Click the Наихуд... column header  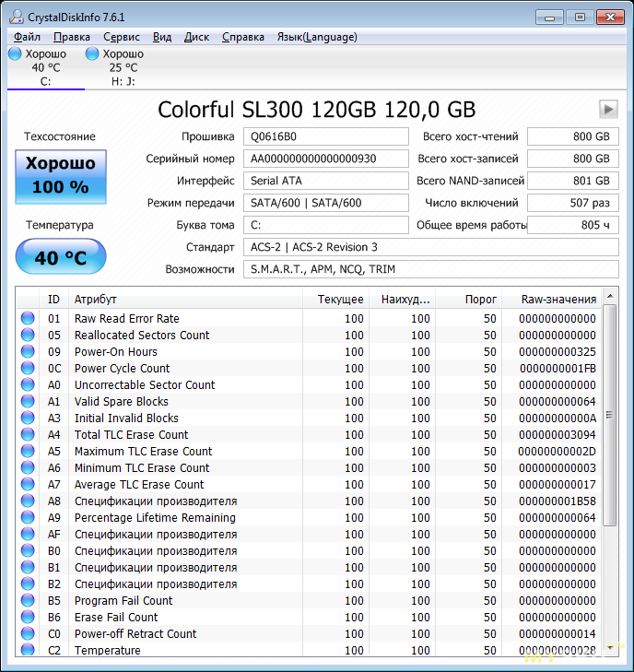[x=402, y=300]
